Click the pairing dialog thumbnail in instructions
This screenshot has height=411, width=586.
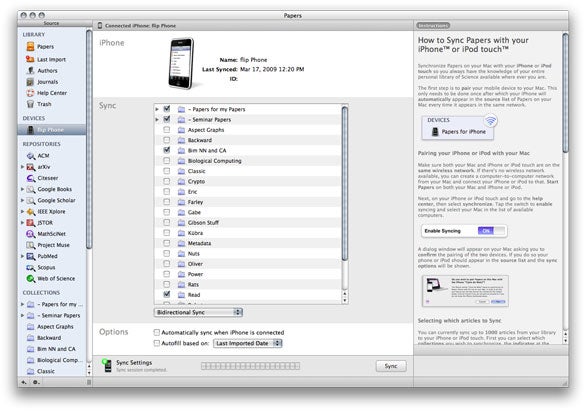tap(465, 291)
